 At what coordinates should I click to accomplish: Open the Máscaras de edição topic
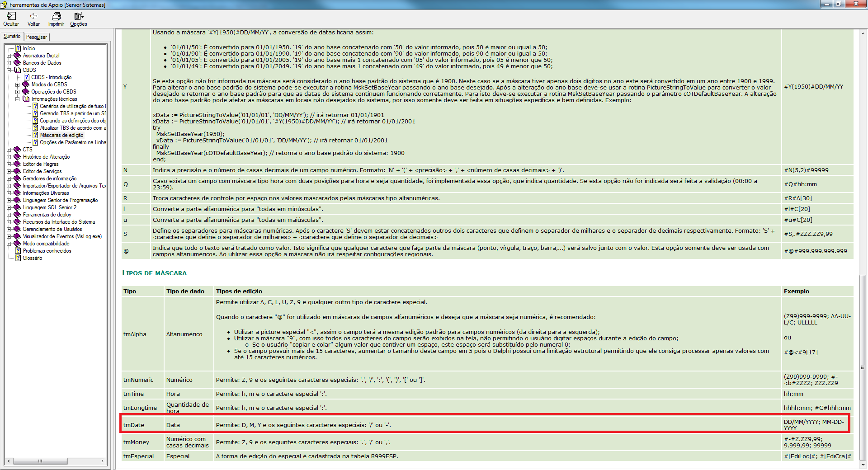click(x=61, y=135)
